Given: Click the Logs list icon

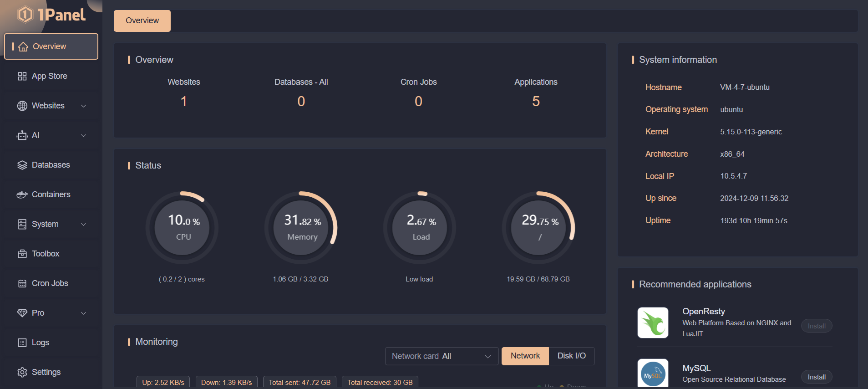Looking at the screenshot, I should click(22, 343).
